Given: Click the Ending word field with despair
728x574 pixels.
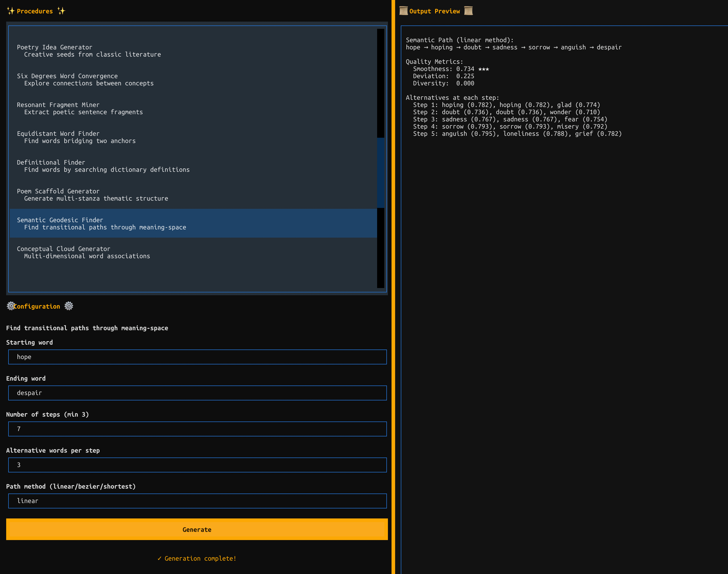Looking at the screenshot, I should tap(197, 393).
